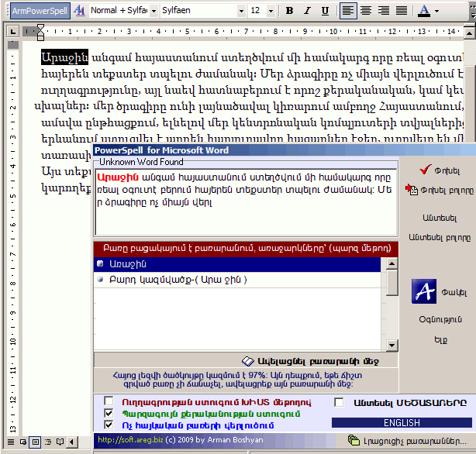The image size is (476, 454).
Task: Click the ArmPowerSpell toolbar button
Action: tap(40, 11)
